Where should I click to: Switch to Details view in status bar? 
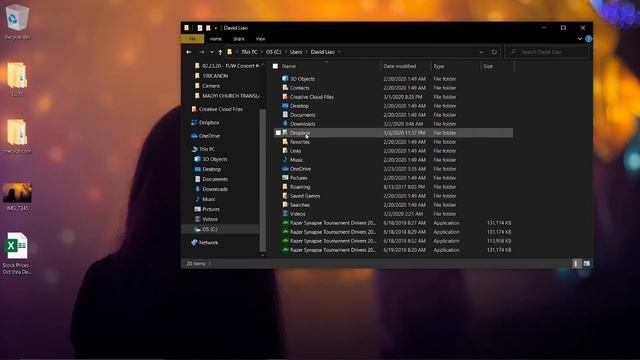point(576,264)
